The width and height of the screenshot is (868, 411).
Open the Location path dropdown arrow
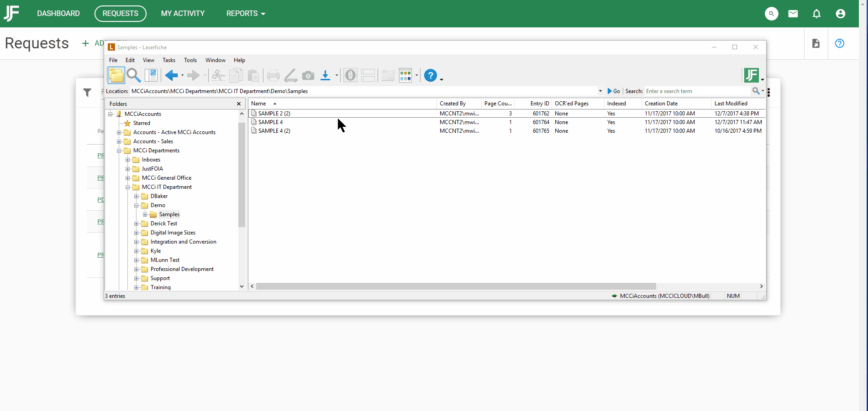click(600, 91)
